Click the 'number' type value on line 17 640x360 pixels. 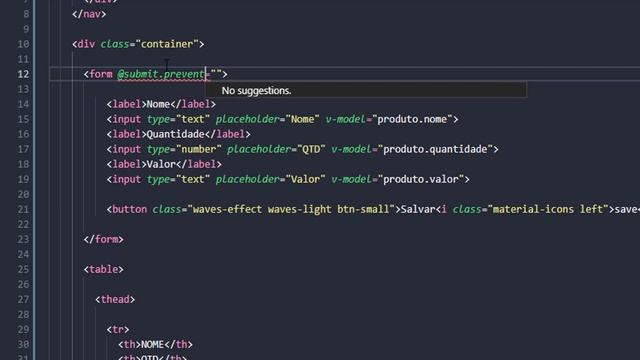(198, 149)
